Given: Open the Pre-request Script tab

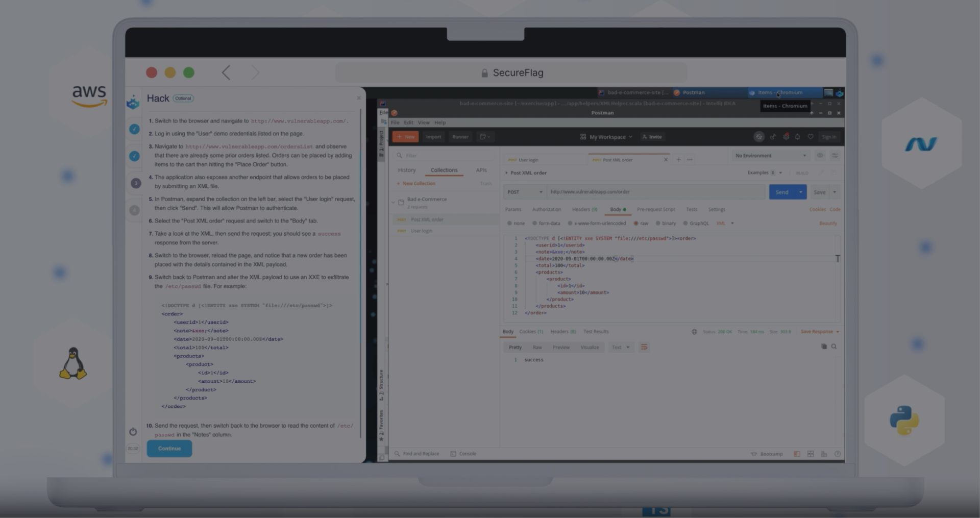Looking at the screenshot, I should tap(656, 210).
